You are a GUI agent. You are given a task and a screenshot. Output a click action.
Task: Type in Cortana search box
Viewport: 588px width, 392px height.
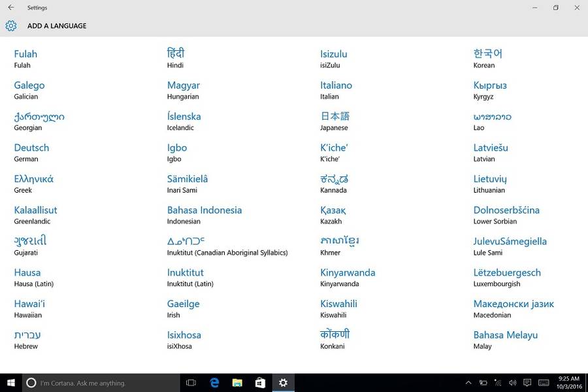point(98,383)
